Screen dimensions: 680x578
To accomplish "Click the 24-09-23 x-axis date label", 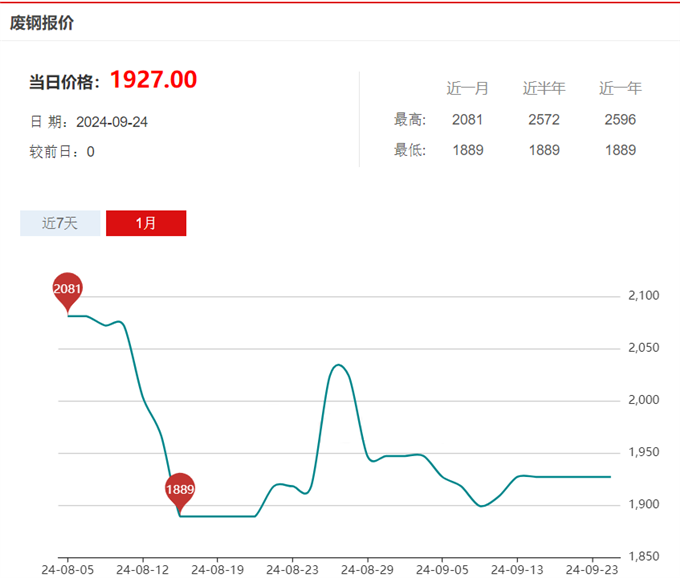I will 592,567.
